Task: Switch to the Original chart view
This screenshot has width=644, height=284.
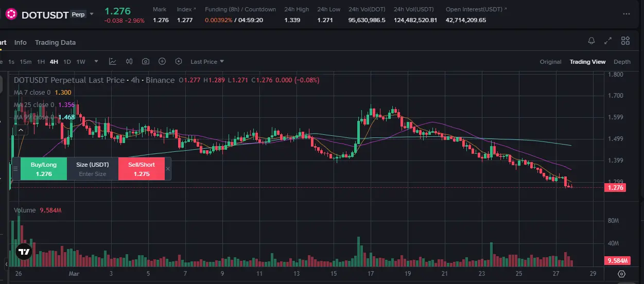Action: [550, 62]
